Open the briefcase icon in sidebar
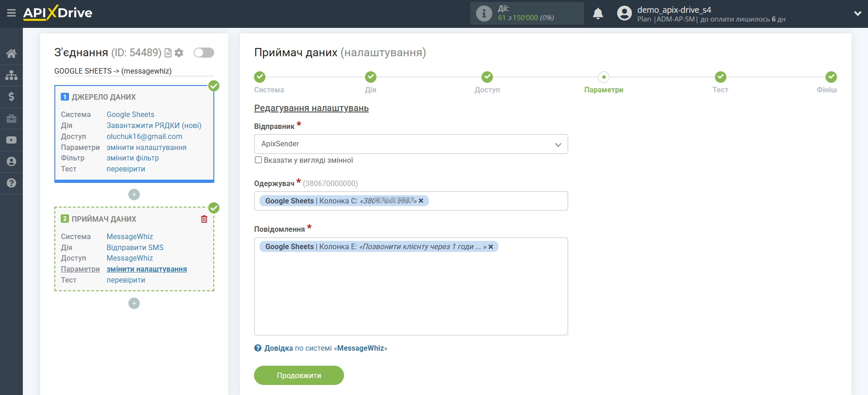The image size is (868, 395). [x=11, y=118]
